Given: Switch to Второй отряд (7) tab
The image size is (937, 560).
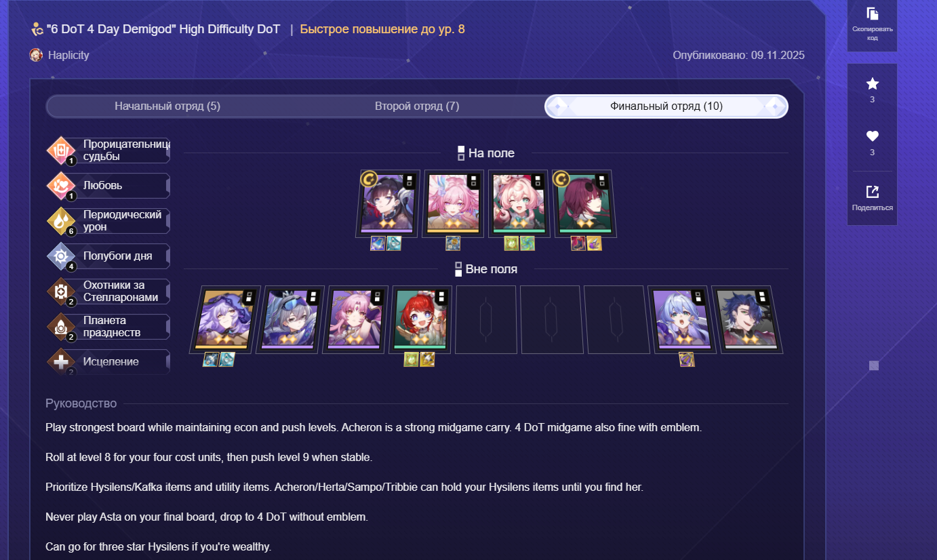Looking at the screenshot, I should [417, 106].
